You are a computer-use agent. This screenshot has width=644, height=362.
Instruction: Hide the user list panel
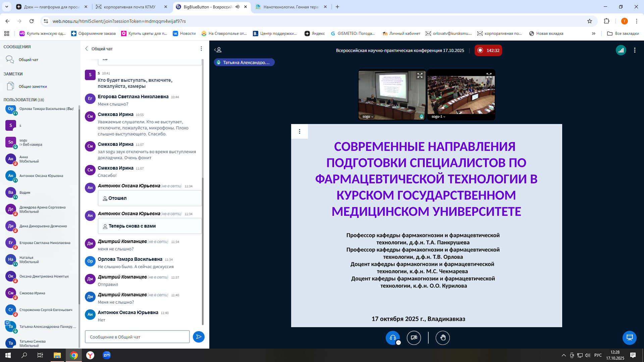(218, 50)
